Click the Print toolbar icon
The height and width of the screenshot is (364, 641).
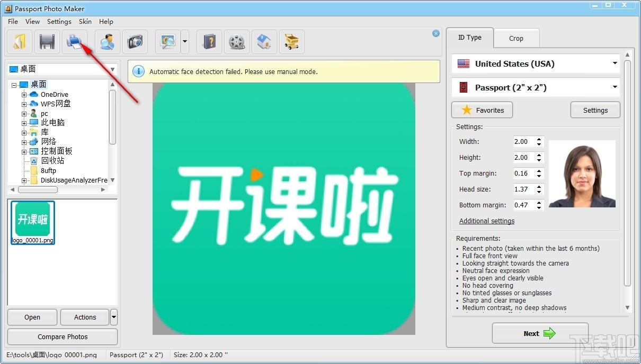[x=75, y=42]
